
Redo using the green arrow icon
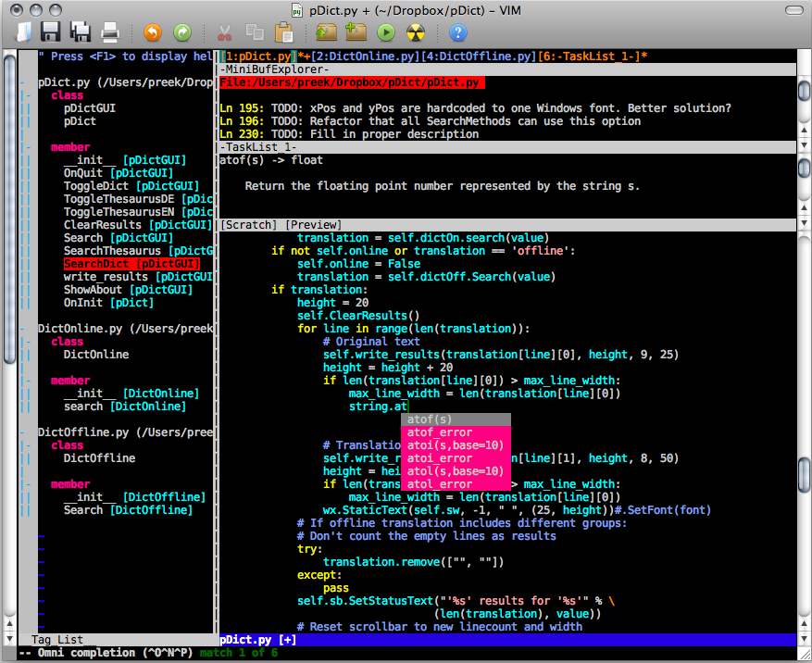point(182,33)
